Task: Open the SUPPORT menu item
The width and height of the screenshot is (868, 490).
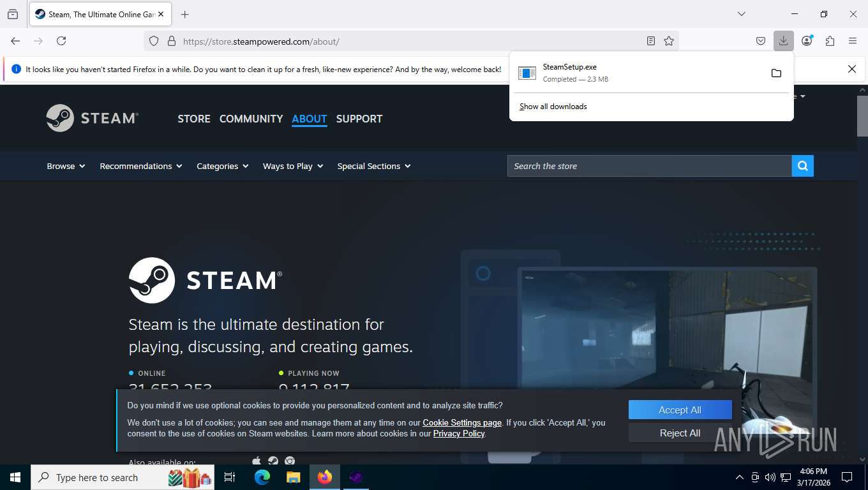Action: click(x=359, y=119)
